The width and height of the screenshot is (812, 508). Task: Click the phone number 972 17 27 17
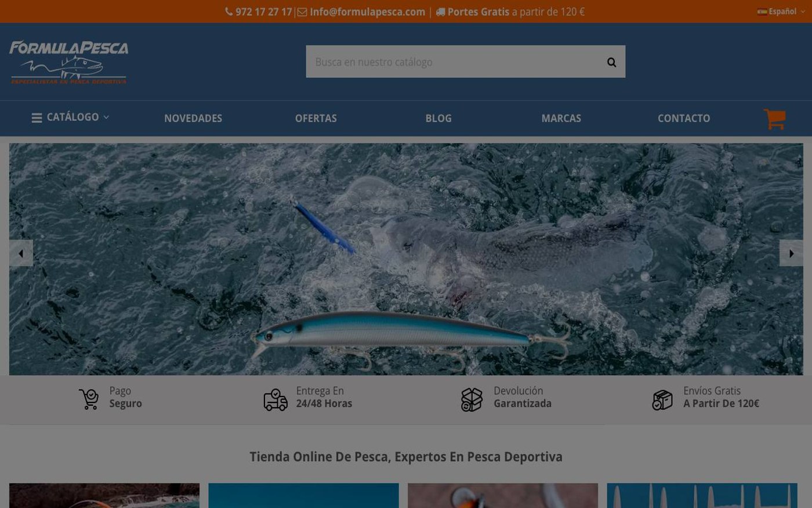(264, 12)
